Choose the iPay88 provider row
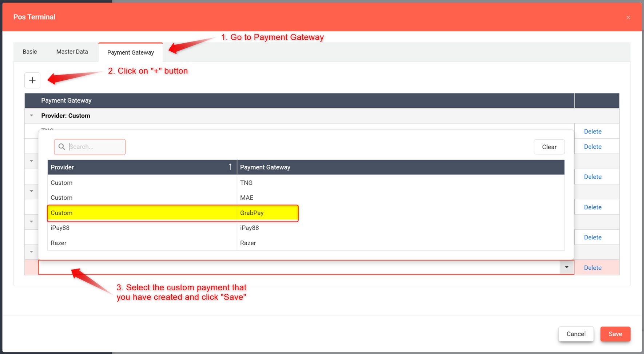This screenshot has height=354, width=644. tap(306, 228)
